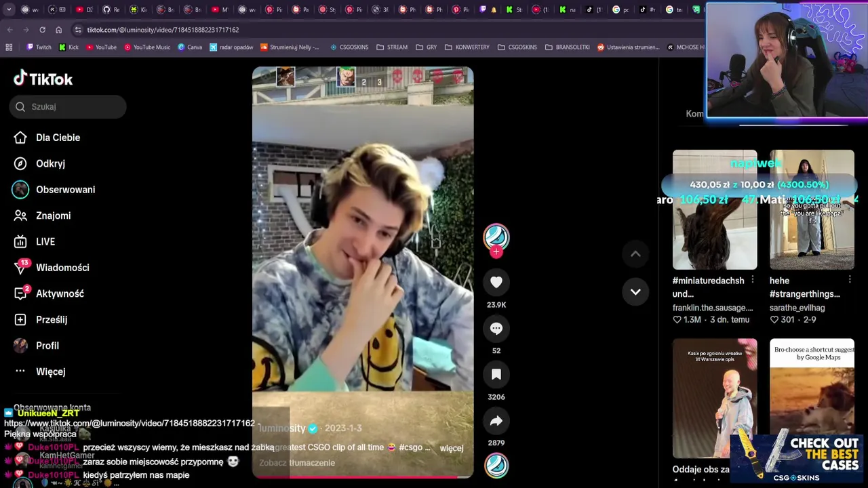The image size is (868, 488).
Task: Open apps grid in bookmarks bar
Action: coord(9,47)
